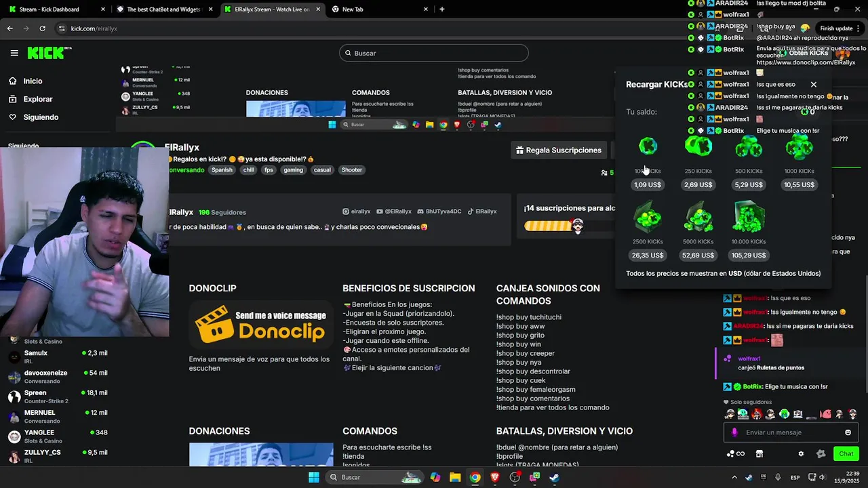The image size is (868, 488).
Task: Expand the system tray hidden icons
Action: [734, 477]
